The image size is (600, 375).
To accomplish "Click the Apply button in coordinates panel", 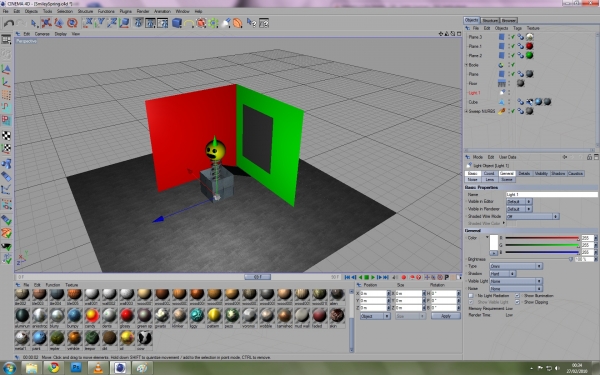I will point(446,316).
